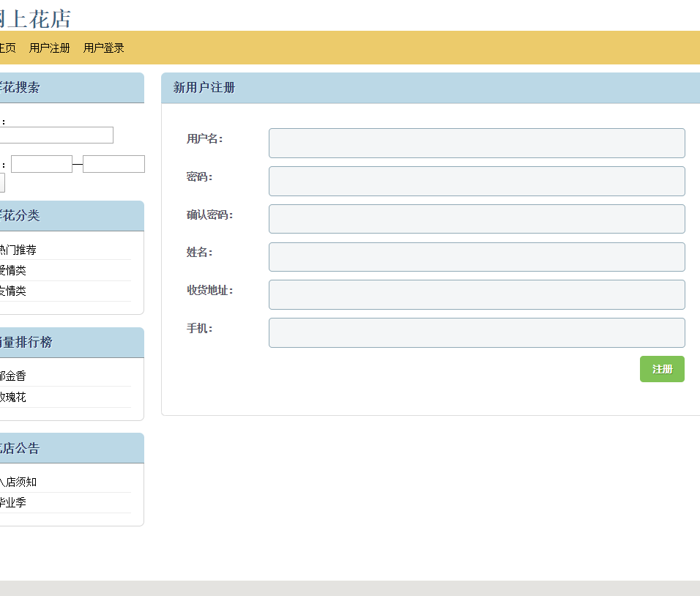Click the 确认密码 confirm password box
Screen dimensions: 700x596
[x=477, y=219]
